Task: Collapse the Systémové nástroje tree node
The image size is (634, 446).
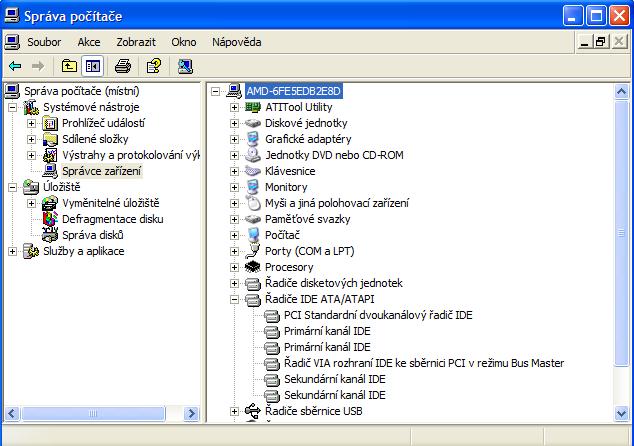Action: coord(13,107)
